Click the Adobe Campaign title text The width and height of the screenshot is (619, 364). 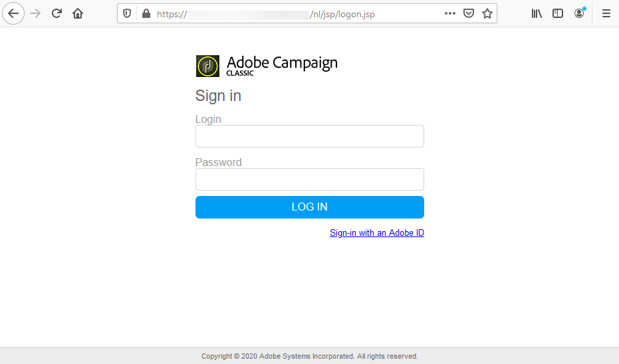tap(282, 62)
